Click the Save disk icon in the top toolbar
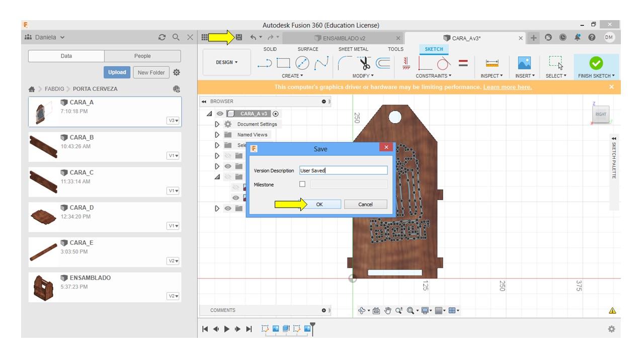 point(239,37)
